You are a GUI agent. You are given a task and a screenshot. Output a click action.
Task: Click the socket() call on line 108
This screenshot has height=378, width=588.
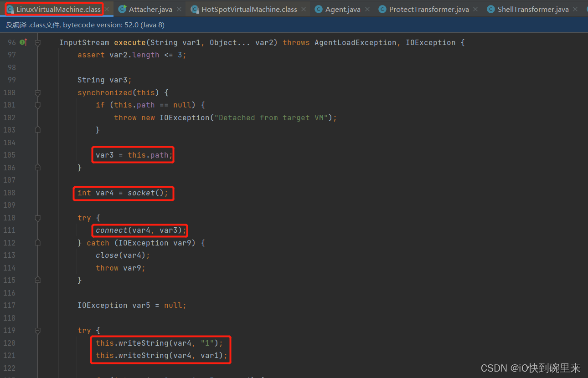(146, 193)
